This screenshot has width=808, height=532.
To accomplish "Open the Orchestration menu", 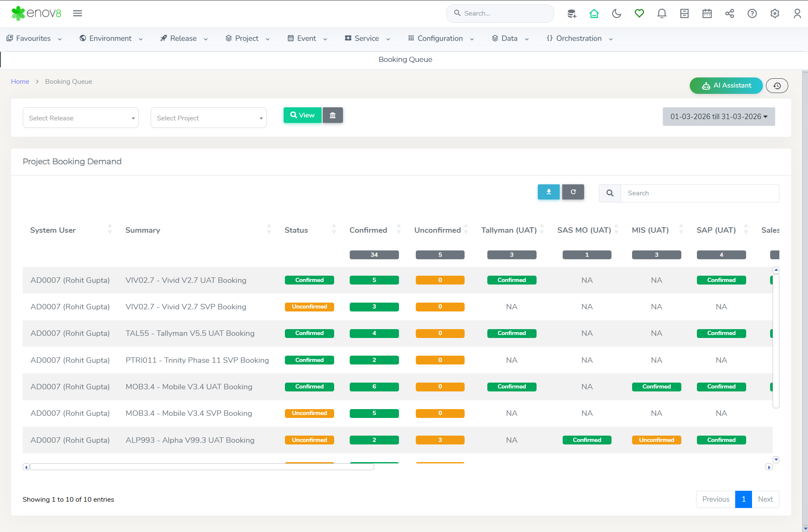I will (x=579, y=38).
